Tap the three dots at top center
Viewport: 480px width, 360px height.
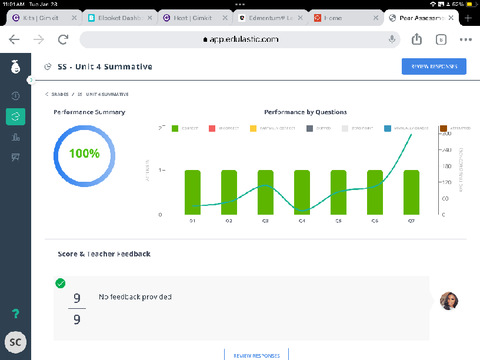click(x=240, y=4)
